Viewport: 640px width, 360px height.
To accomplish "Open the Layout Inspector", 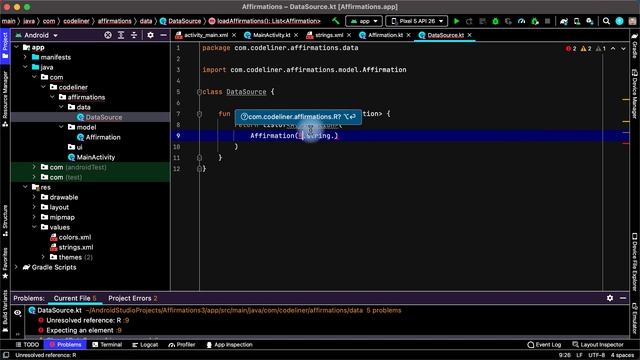I will click(598, 344).
